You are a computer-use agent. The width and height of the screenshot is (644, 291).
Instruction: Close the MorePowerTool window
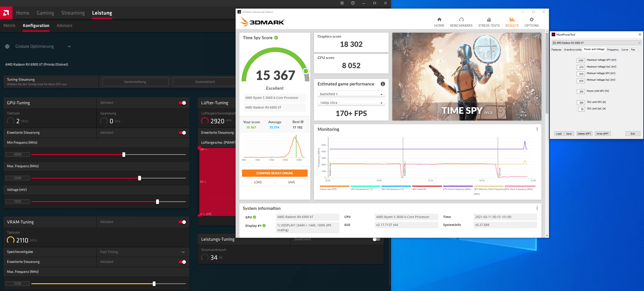pyautogui.click(x=640, y=34)
